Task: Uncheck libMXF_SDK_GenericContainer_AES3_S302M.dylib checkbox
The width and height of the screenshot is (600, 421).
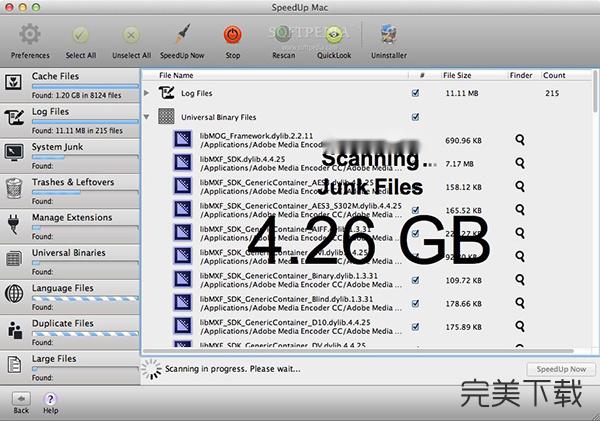Action: tap(415, 210)
